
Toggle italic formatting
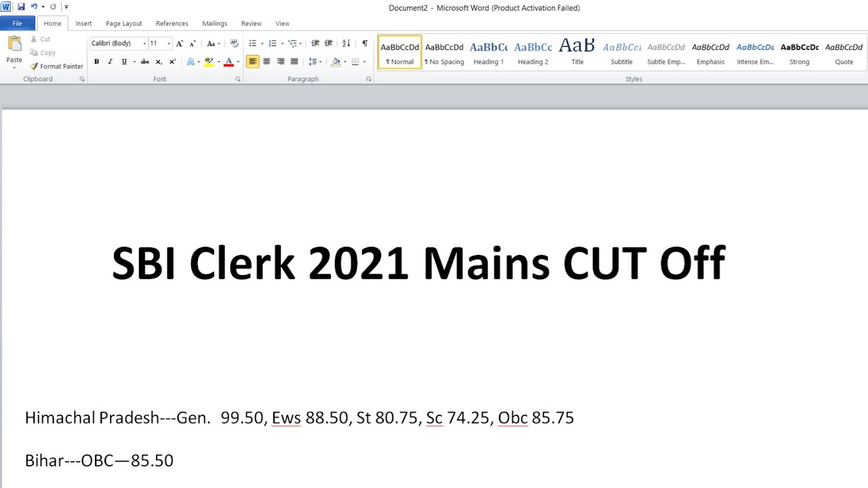[x=110, y=62]
